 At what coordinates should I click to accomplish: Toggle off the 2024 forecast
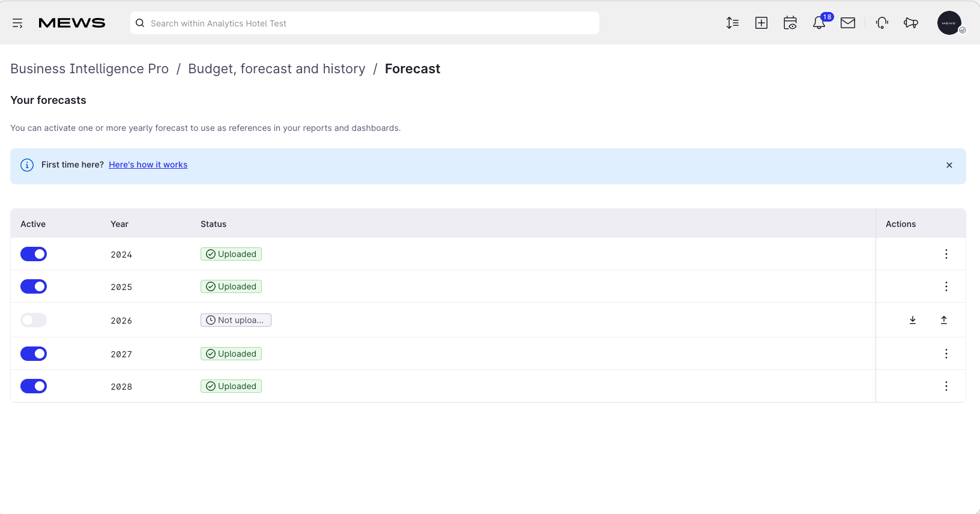34,254
